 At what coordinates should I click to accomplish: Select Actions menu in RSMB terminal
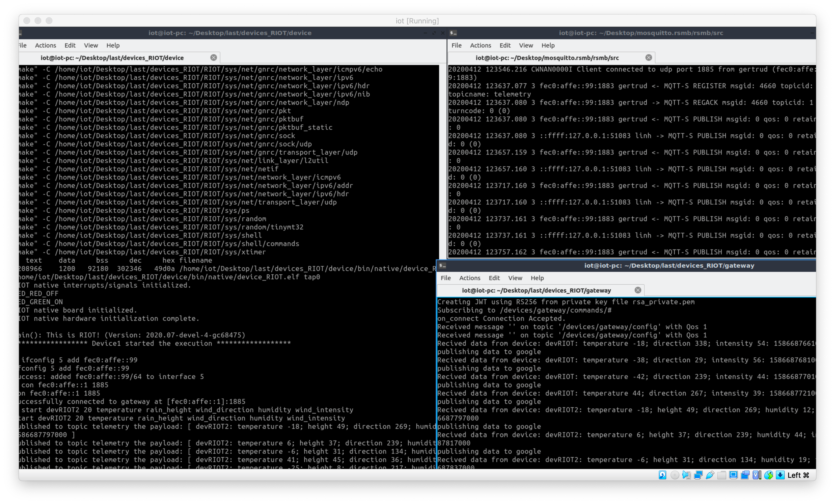(481, 45)
